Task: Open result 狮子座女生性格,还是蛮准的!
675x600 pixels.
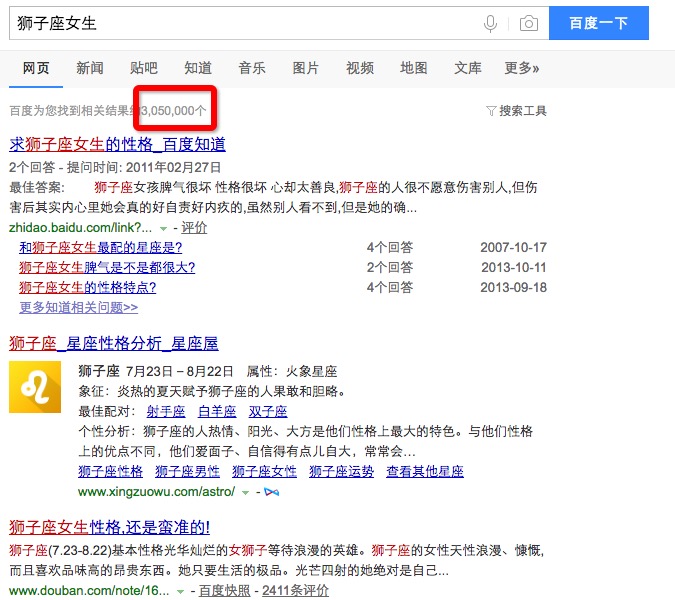Action: point(109,527)
